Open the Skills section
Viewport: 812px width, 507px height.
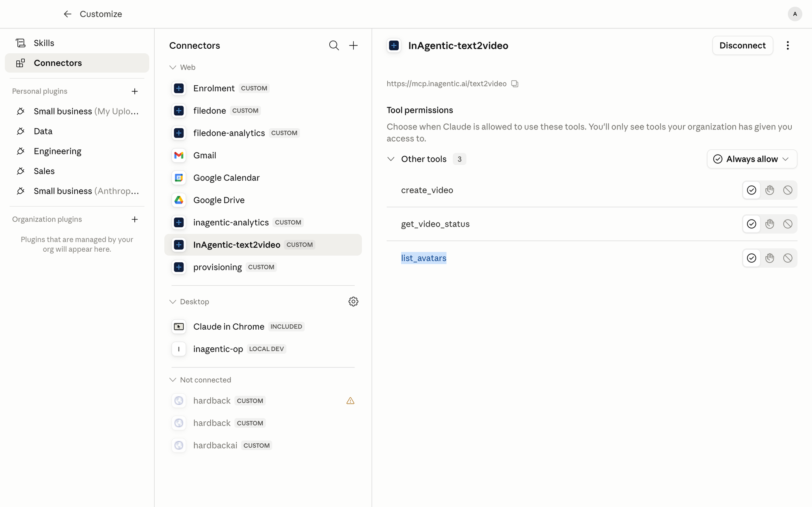77,43
